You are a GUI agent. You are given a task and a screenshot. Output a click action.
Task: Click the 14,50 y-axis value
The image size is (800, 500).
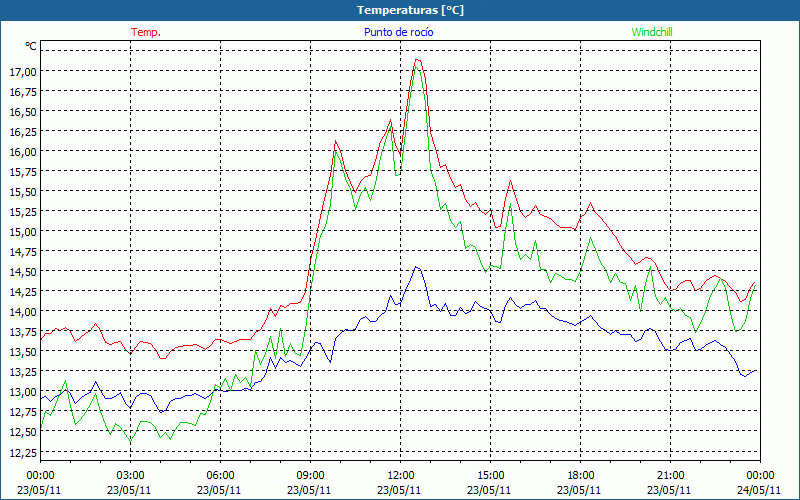(x=22, y=271)
